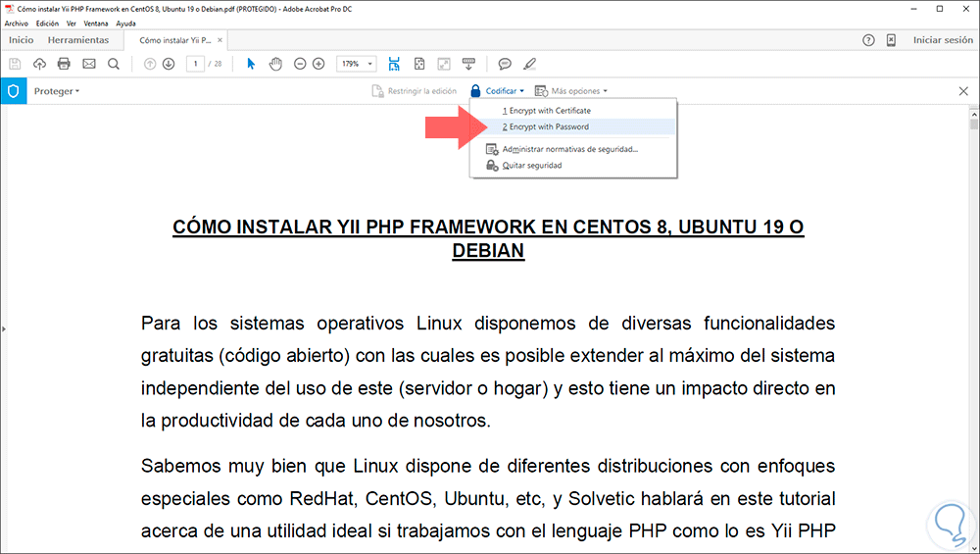Screen dimensions: 980x554
Task: Expand the left navigation pane arrow
Action: [4, 328]
